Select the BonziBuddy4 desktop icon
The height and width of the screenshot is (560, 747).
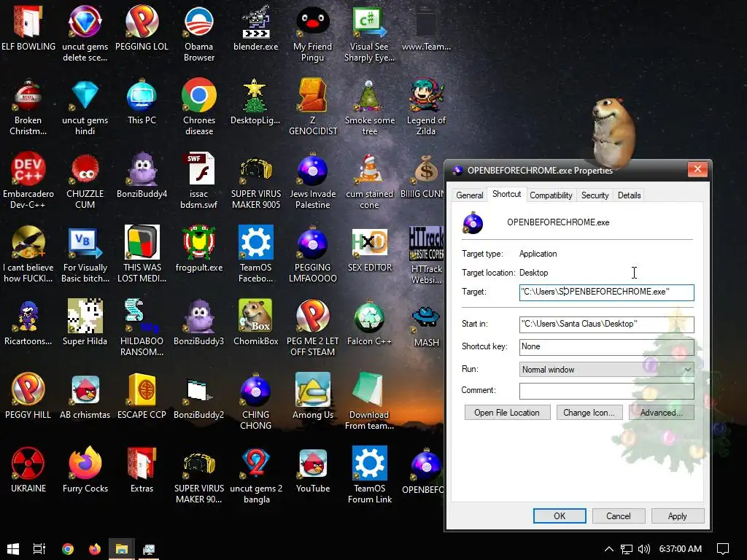[x=142, y=176]
